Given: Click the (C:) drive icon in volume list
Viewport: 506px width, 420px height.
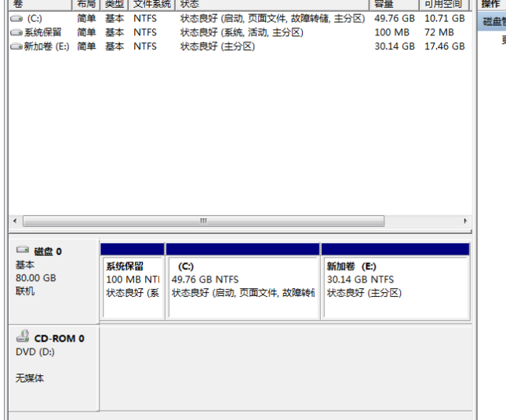Looking at the screenshot, I should click(16, 18).
